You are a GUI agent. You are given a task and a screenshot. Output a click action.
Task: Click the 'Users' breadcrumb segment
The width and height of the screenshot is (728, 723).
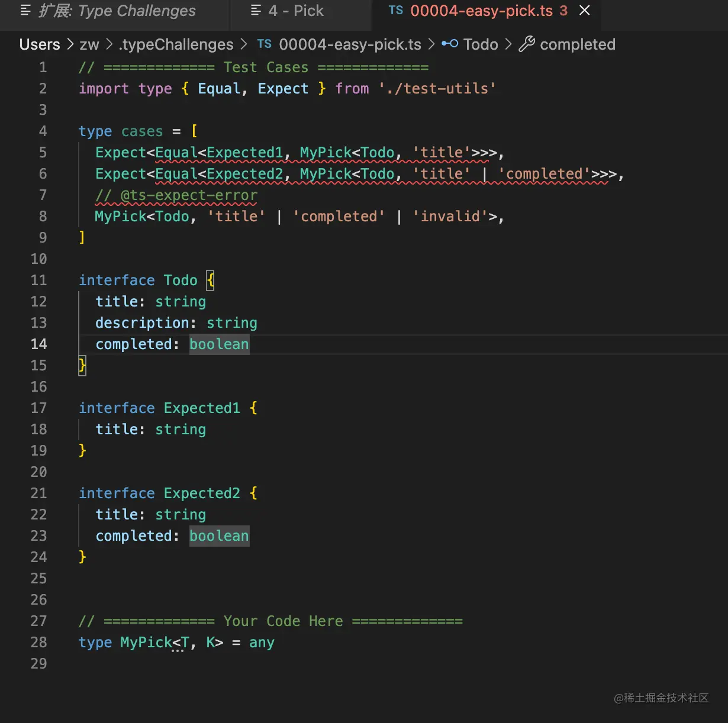point(40,44)
